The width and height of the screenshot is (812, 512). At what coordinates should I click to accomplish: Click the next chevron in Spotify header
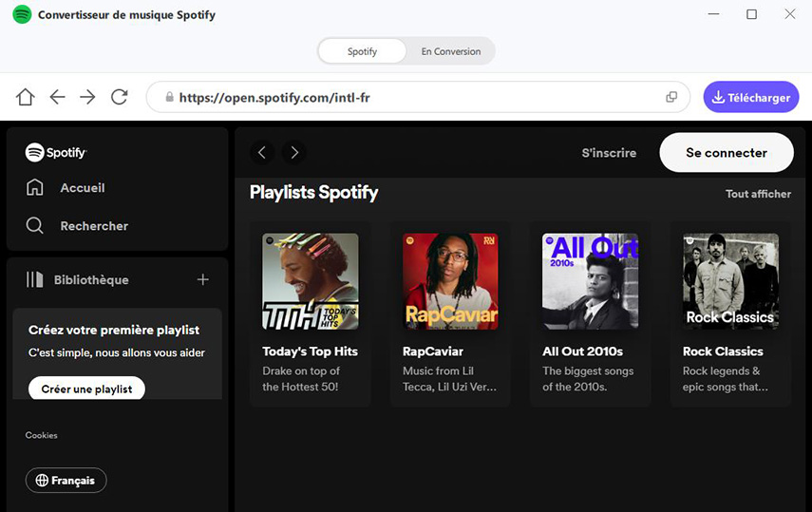point(294,152)
